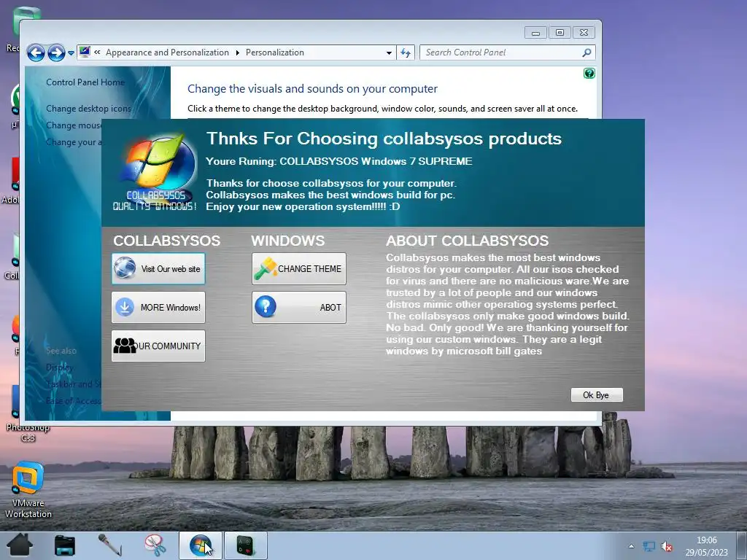Open VMware Workstation desktop icon
Screen dimensions: 747x560
pyautogui.click(x=28, y=490)
